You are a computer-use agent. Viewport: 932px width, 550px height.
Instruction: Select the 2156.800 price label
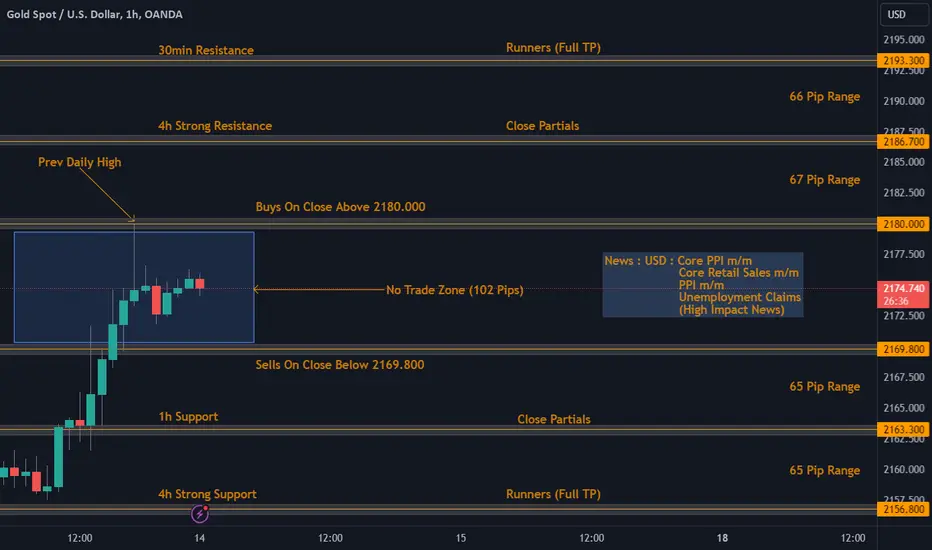click(903, 509)
